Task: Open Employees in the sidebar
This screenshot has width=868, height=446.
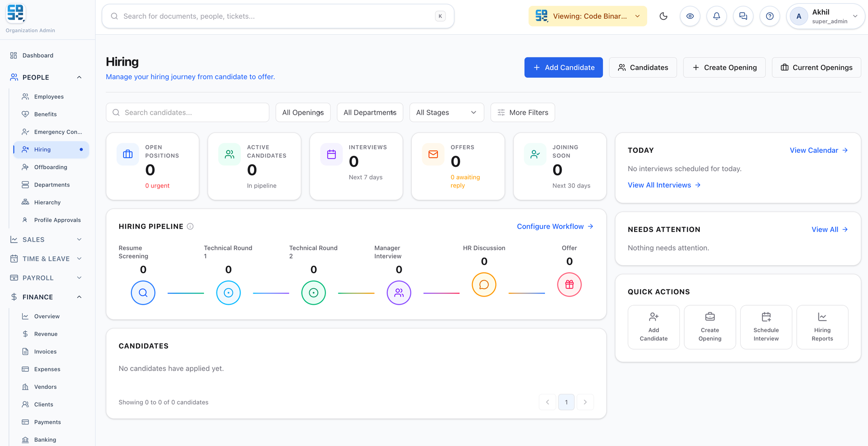Action: tap(51, 96)
